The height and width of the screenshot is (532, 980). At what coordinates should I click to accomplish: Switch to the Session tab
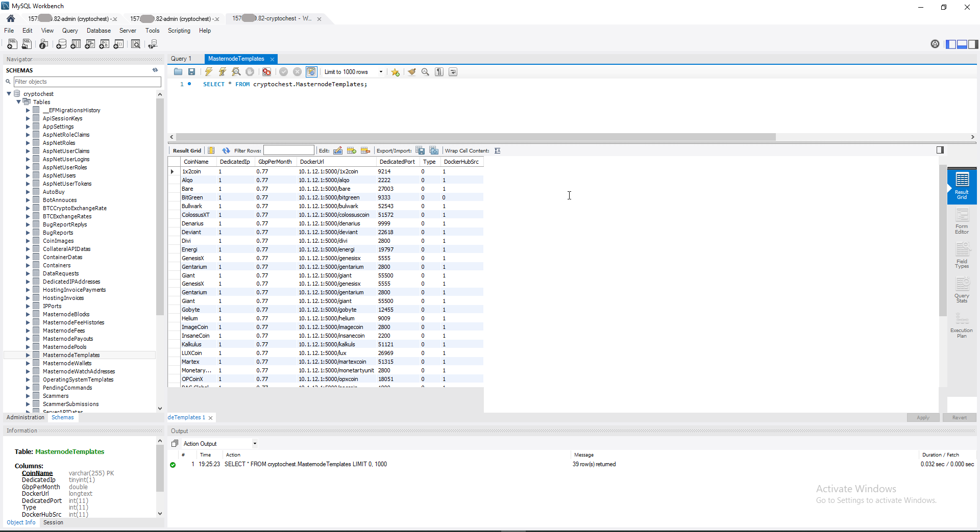pyautogui.click(x=54, y=522)
